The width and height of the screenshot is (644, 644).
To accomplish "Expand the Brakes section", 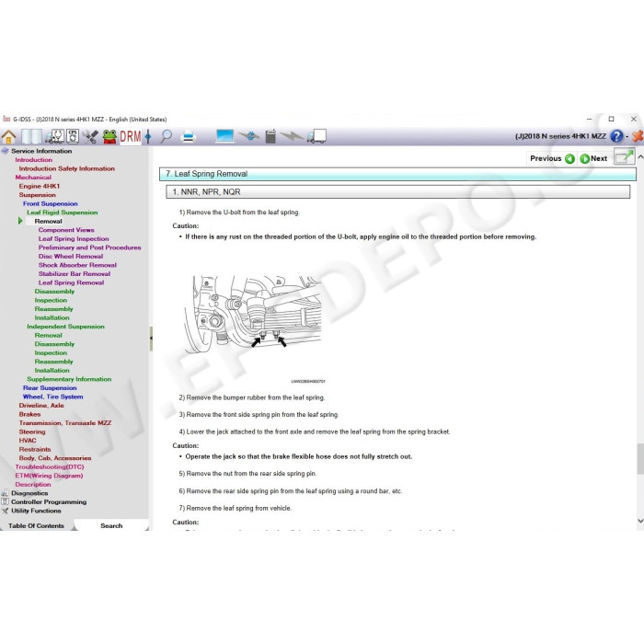I will tap(29, 414).
